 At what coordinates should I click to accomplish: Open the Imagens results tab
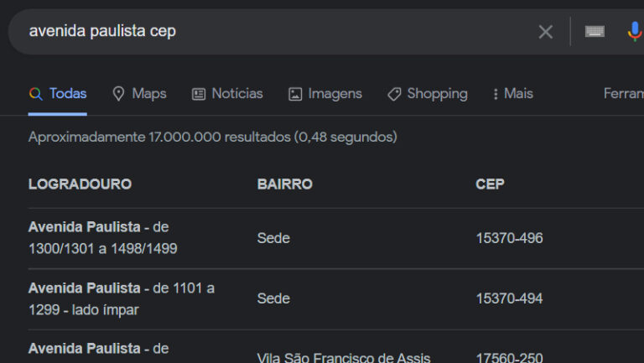(335, 94)
